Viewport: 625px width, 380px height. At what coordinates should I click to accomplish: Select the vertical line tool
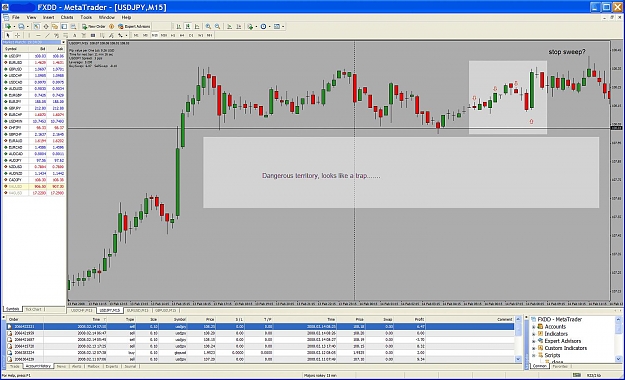(x=29, y=35)
